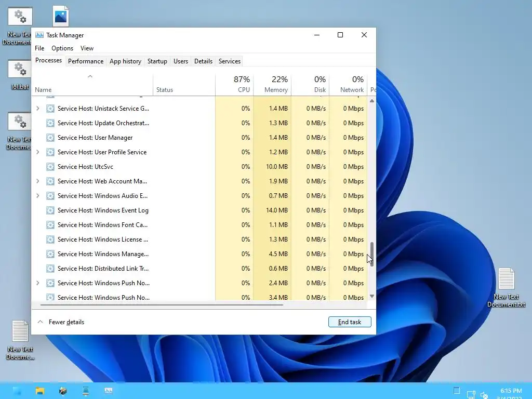532x399 pixels.
Task: Click gear icon of Service Host: Windows Font Cache
Action: (50, 225)
